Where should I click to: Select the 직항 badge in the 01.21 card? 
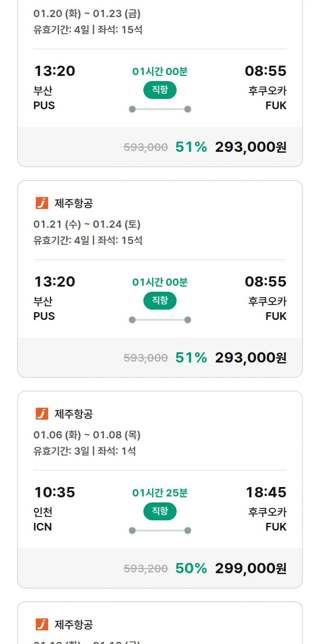[x=160, y=301]
